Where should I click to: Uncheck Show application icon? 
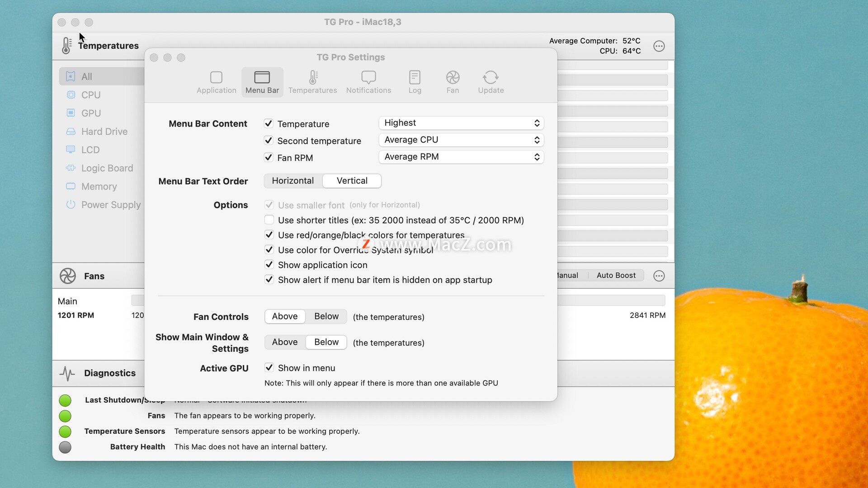coord(269,265)
